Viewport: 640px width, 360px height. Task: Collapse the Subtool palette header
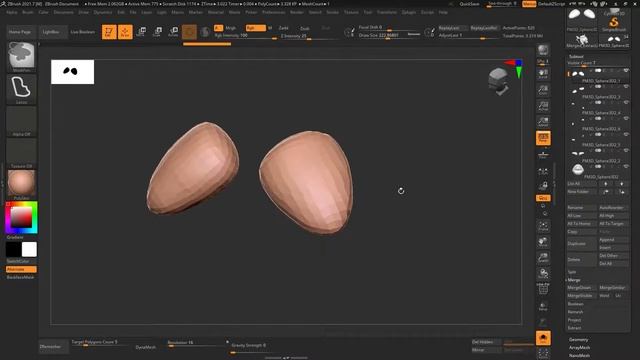coord(576,56)
